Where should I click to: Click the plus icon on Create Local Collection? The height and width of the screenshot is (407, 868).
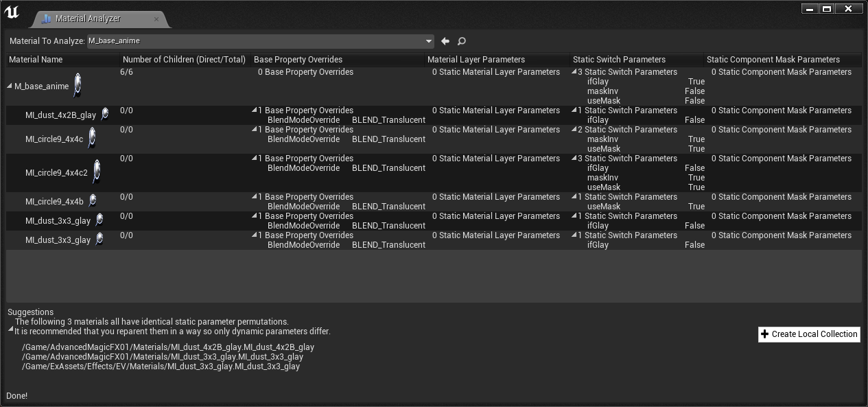765,334
